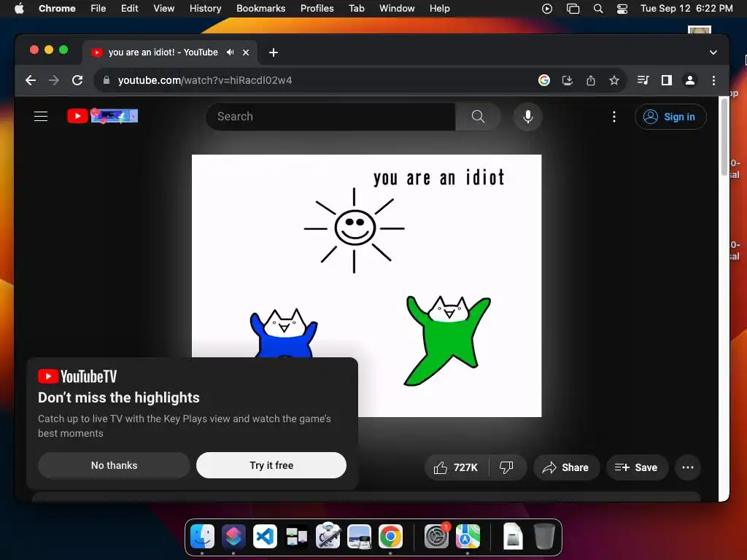
Task: Launch Visual Studio Code from the Dock
Action: tap(265, 537)
